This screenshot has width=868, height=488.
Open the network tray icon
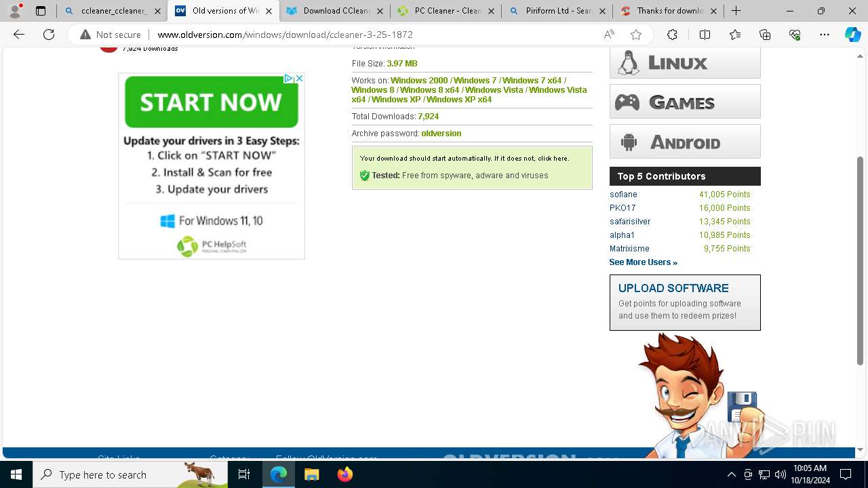764,474
